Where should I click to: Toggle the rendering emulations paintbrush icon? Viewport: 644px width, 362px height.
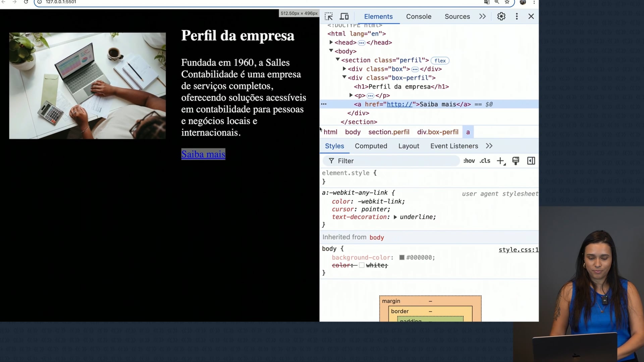coord(516,161)
